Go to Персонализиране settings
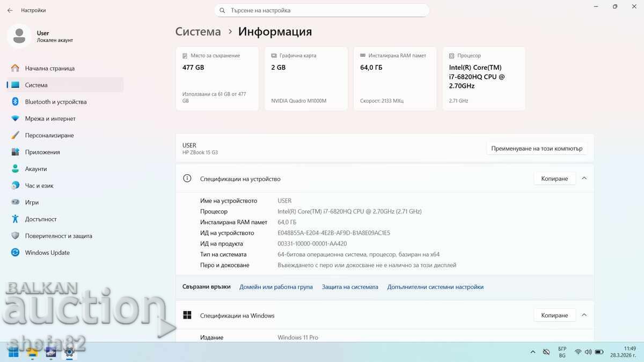644x362 pixels. click(64, 135)
